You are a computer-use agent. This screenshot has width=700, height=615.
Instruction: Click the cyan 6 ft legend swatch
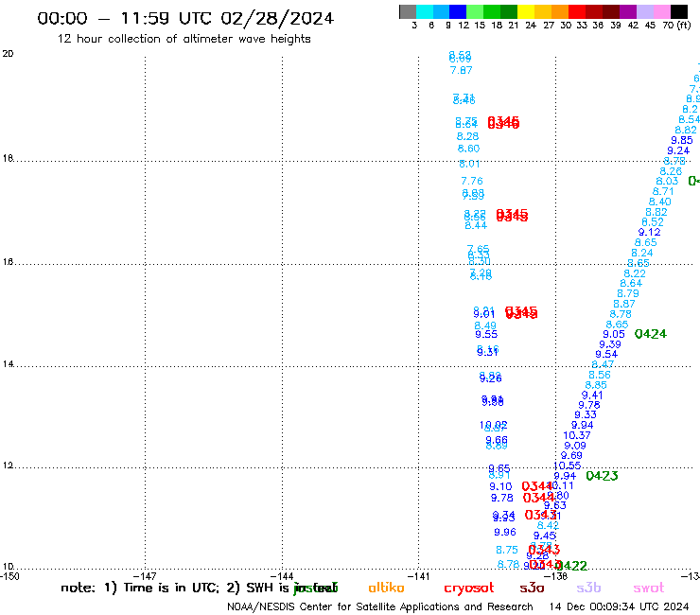tap(425, 11)
